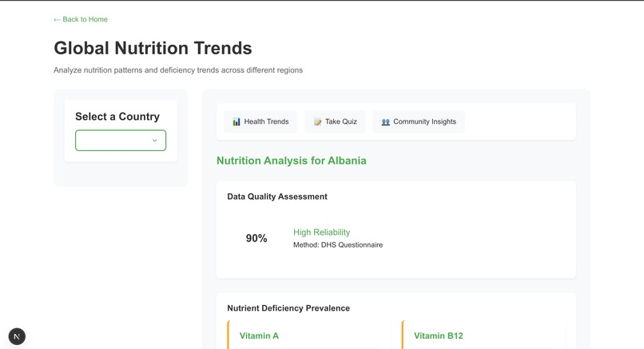
Task: Open the Next.js dev tools icon
Action: (x=17, y=336)
